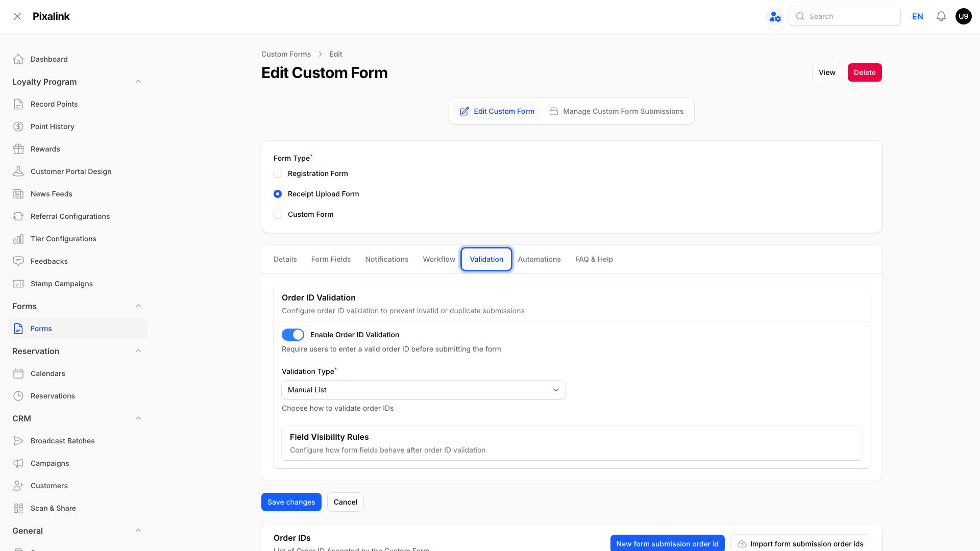980x551 pixels.
Task: Select the Custom Form radio button
Action: click(x=278, y=214)
